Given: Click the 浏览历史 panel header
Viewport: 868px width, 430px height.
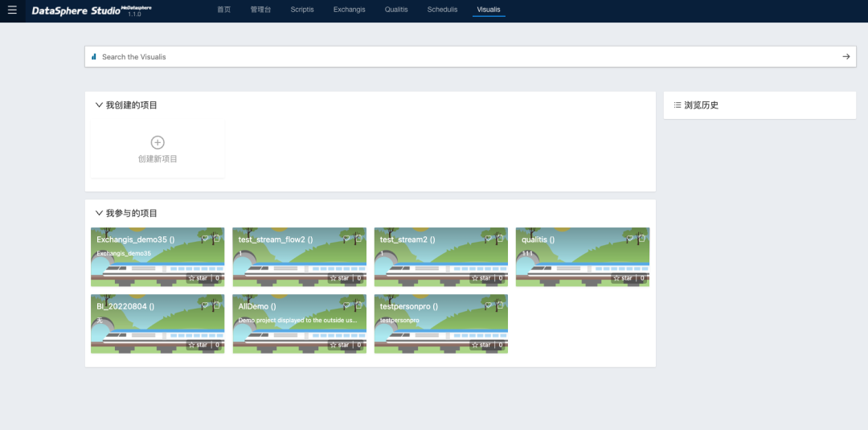Looking at the screenshot, I should click(x=700, y=105).
